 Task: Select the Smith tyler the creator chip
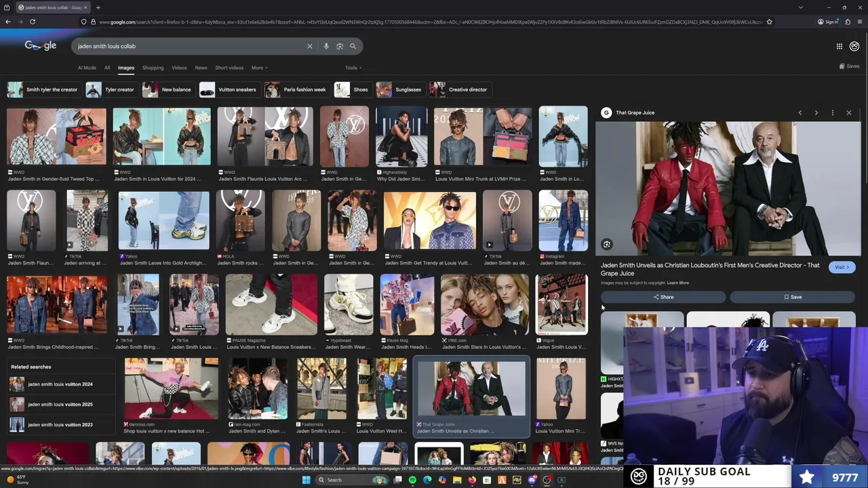coord(43,89)
